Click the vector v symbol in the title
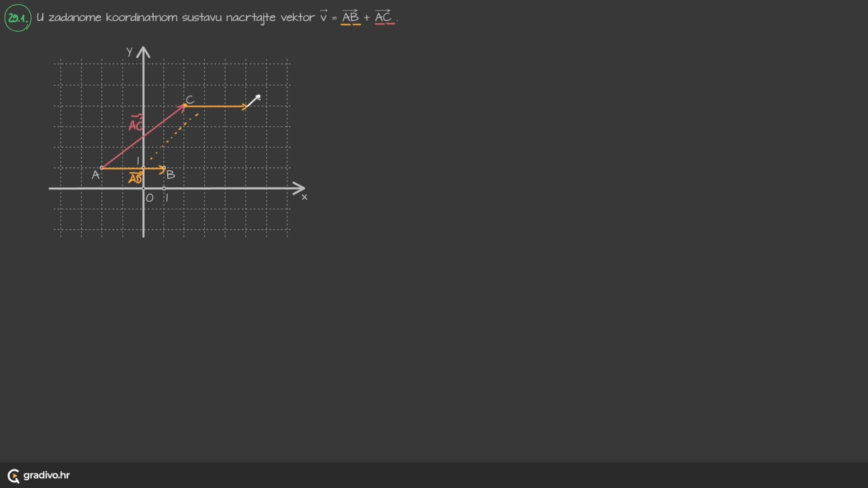Viewport: 868px width, 488px height. coord(323,17)
